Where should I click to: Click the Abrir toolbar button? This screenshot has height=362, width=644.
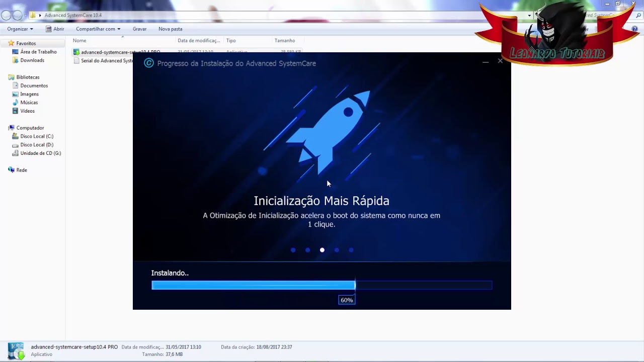click(x=55, y=29)
